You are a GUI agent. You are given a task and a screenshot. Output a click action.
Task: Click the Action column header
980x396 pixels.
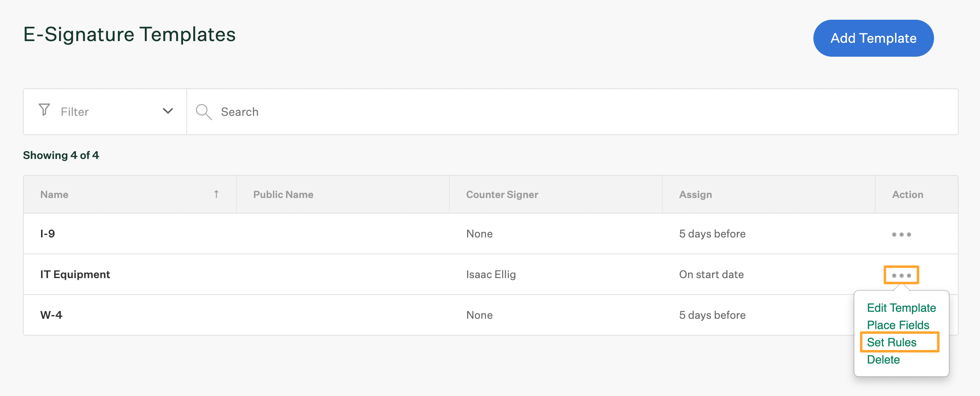(907, 194)
